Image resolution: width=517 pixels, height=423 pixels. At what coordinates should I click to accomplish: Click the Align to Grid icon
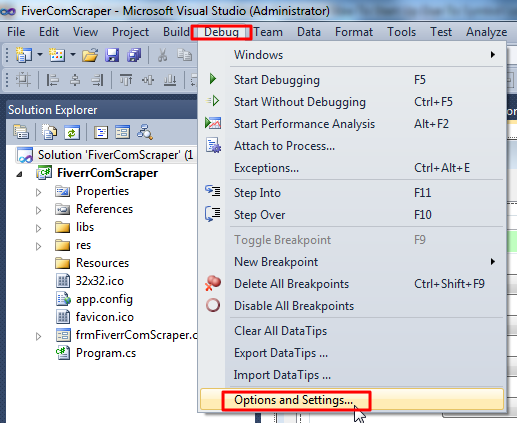click(x=23, y=80)
